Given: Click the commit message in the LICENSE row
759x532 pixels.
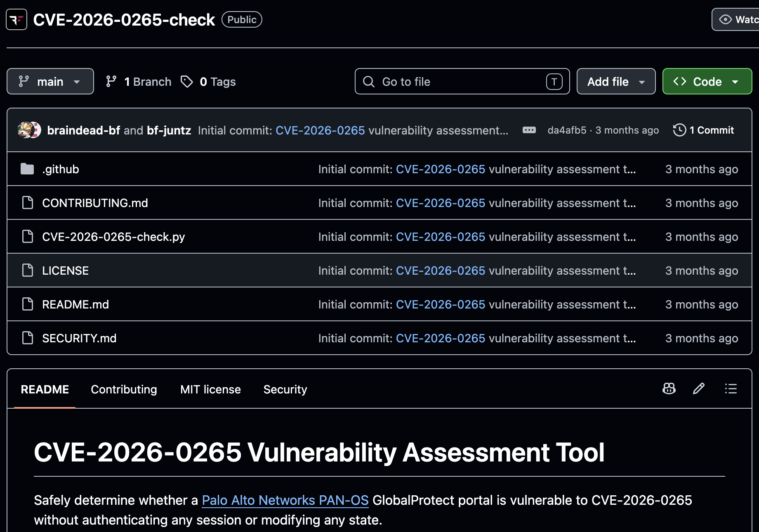Looking at the screenshot, I should 477,271.
